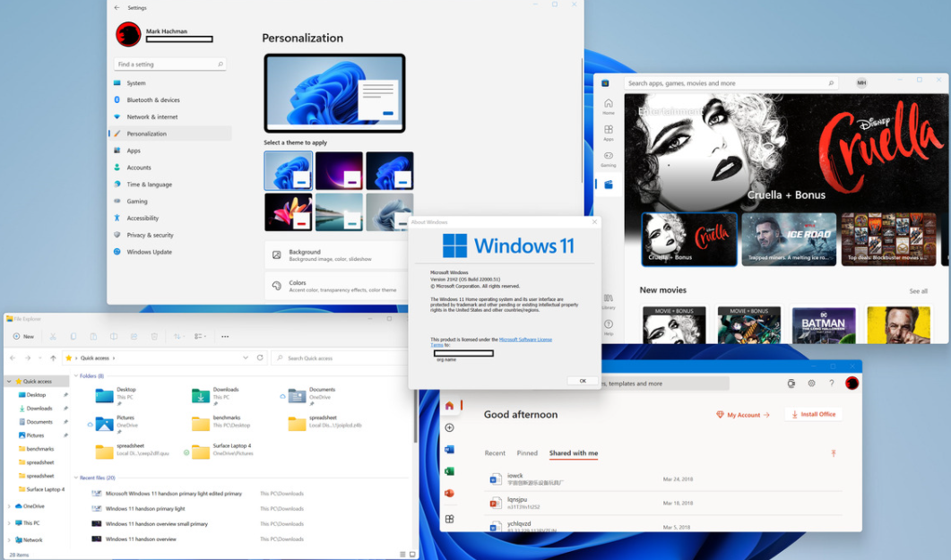This screenshot has height=560, width=951.
Task: Open the Microsoft Software License Terms link
Action: tap(525, 340)
